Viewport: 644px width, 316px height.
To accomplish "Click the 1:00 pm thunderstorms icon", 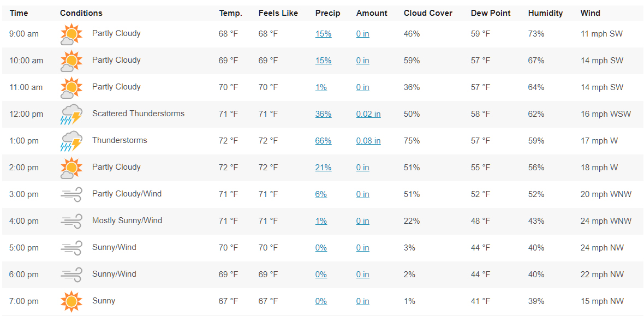I will (71, 141).
